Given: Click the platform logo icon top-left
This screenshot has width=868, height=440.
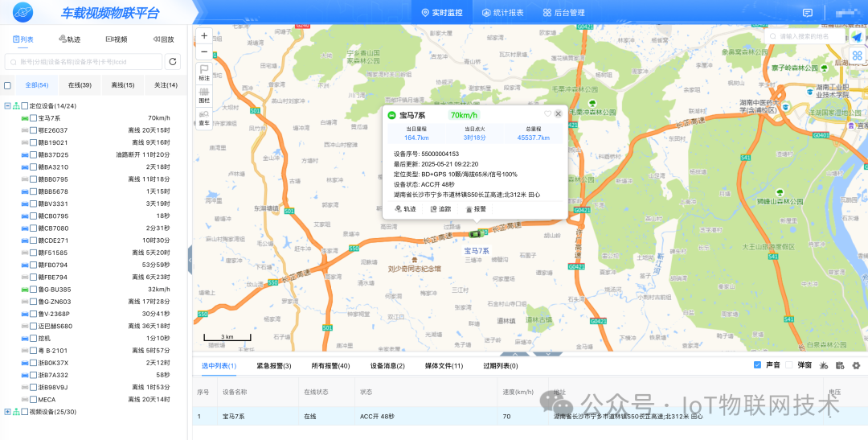Looking at the screenshot, I should [23, 12].
